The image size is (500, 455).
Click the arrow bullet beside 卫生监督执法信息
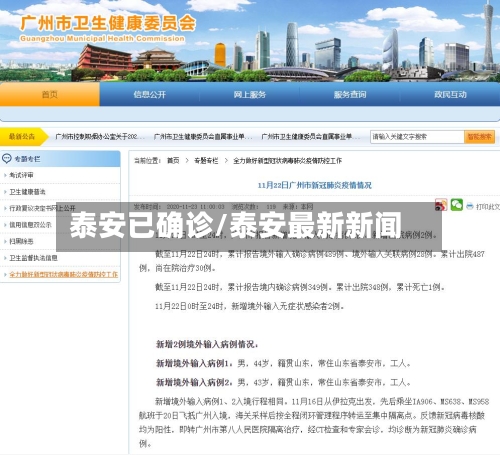(5, 258)
